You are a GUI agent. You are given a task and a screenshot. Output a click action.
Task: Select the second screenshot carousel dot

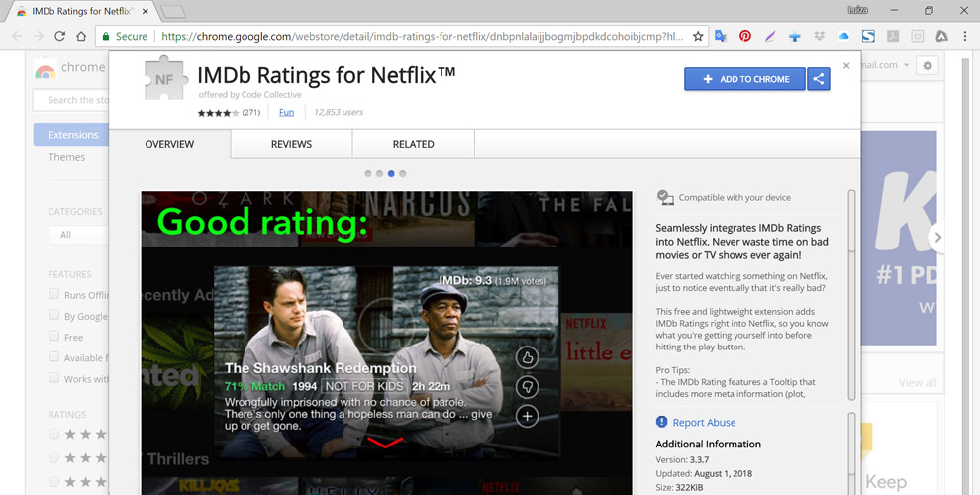[x=379, y=174]
